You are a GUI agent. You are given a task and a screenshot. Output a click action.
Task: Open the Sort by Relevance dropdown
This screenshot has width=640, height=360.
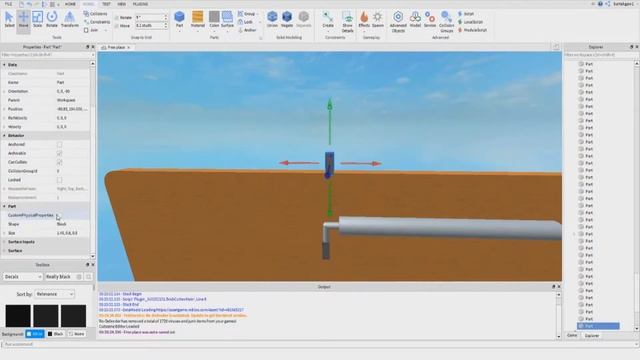point(55,294)
